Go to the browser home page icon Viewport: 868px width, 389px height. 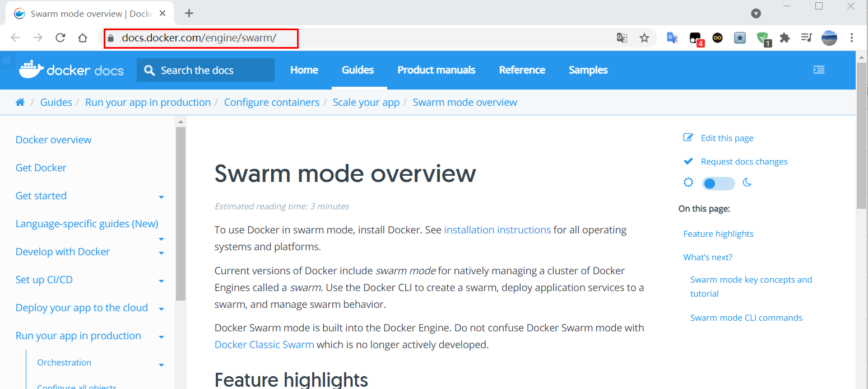click(82, 38)
